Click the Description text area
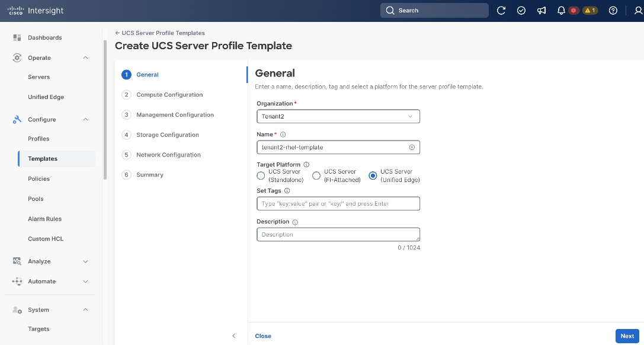This screenshot has width=644, height=345. click(338, 235)
